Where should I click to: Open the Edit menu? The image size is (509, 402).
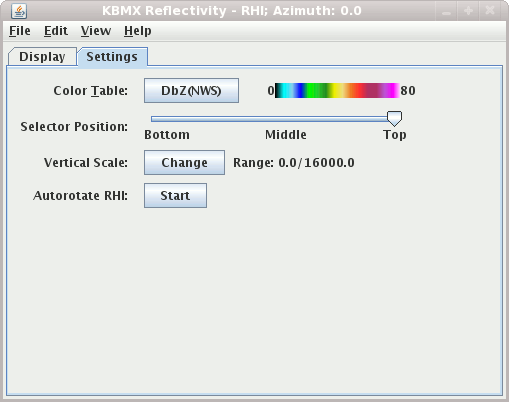click(x=56, y=31)
